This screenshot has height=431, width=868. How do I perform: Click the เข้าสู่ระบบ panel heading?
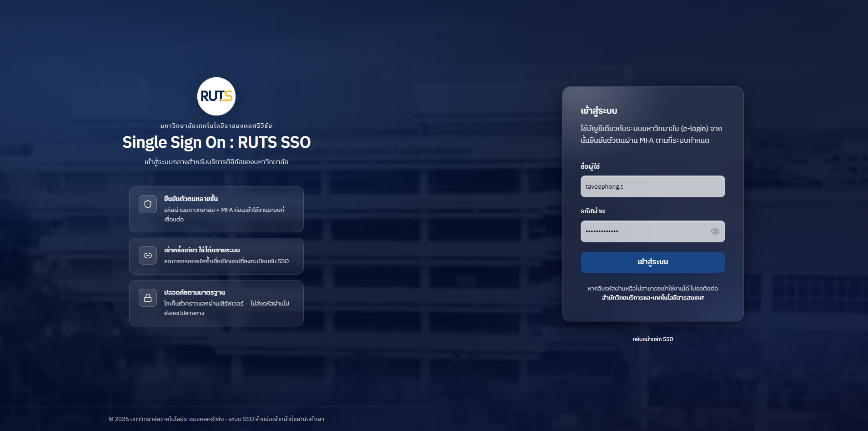599,111
